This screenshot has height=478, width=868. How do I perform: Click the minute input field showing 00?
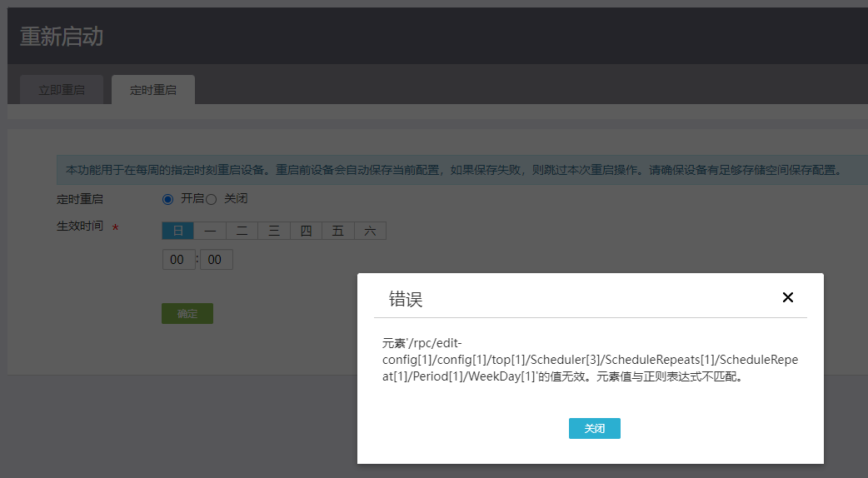(217, 260)
